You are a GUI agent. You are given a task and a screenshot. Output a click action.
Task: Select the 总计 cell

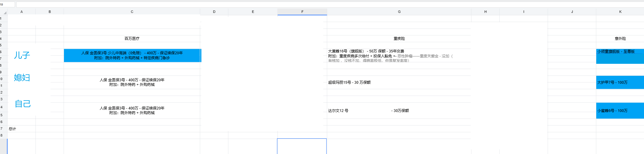[x=21, y=129]
